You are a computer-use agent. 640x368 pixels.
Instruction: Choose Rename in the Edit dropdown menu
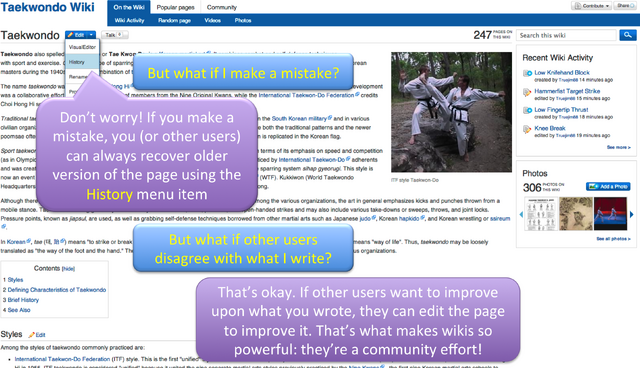pos(78,76)
